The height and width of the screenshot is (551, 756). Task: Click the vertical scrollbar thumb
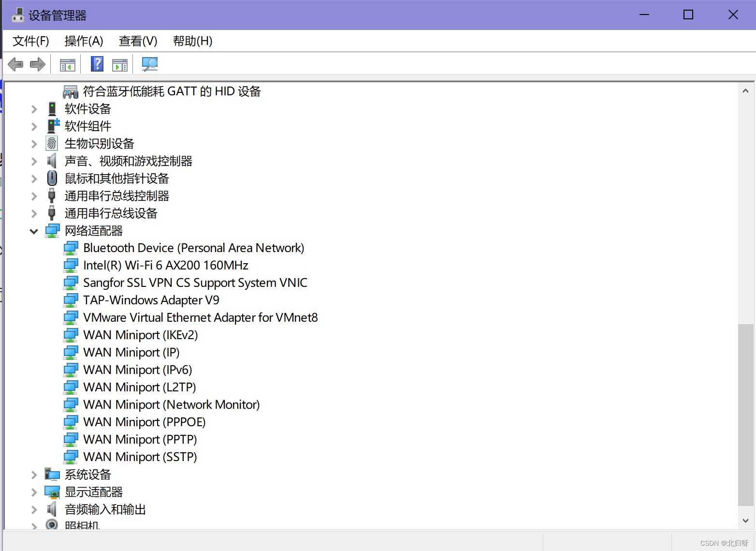click(745, 415)
